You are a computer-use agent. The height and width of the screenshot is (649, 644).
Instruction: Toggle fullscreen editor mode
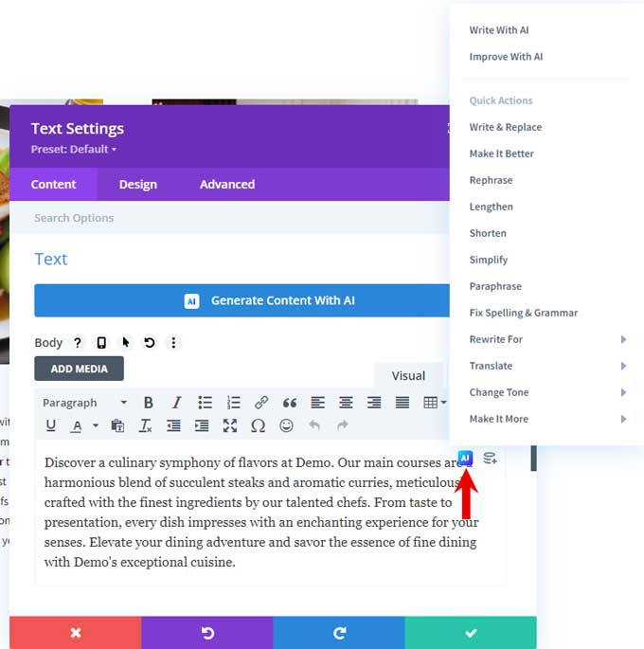(230, 425)
